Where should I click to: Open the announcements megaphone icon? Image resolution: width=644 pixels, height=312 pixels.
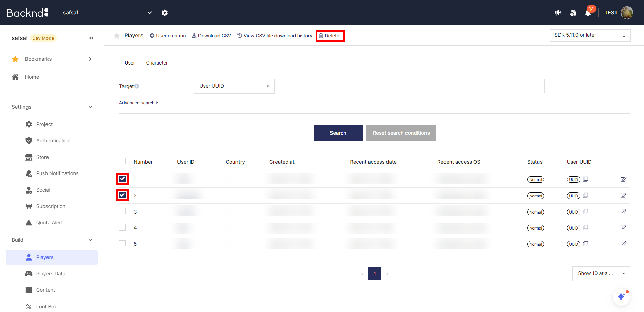(x=558, y=12)
